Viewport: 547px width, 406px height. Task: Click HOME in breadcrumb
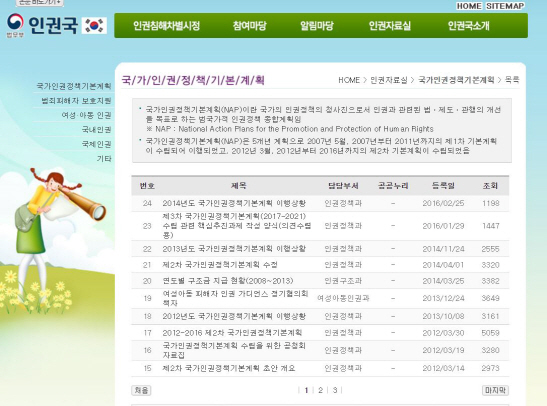[349, 80]
